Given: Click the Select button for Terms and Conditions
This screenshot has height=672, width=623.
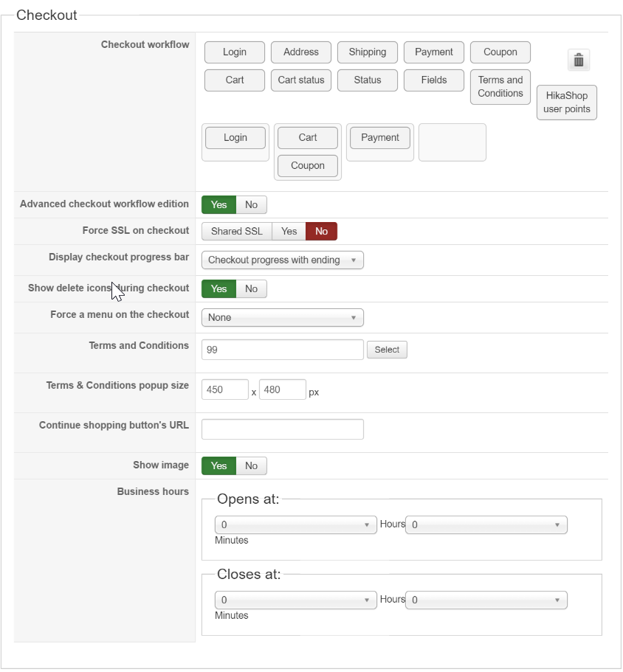Looking at the screenshot, I should (x=387, y=350).
